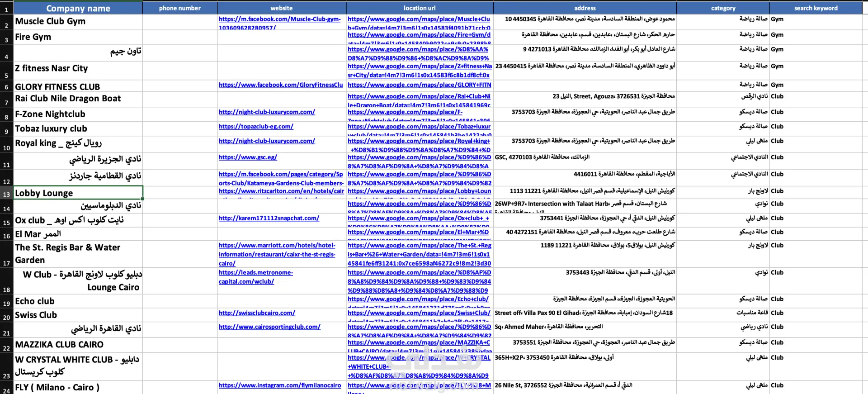This screenshot has width=868, height=394.
Task: Select the "GLORY FITNESS CLUB" cell
Action: tap(78, 86)
